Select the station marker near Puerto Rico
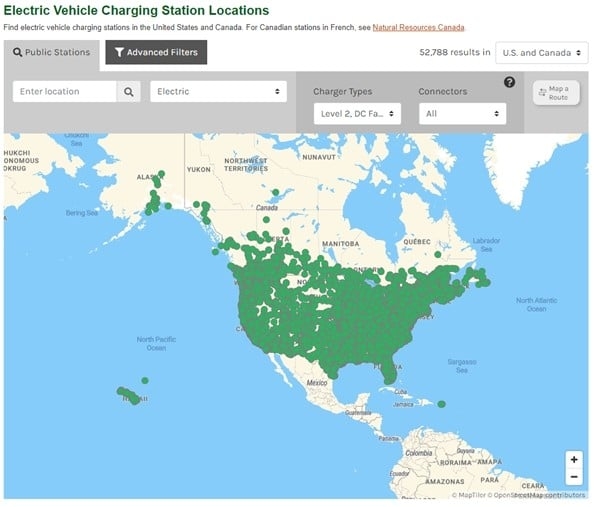 (x=442, y=404)
